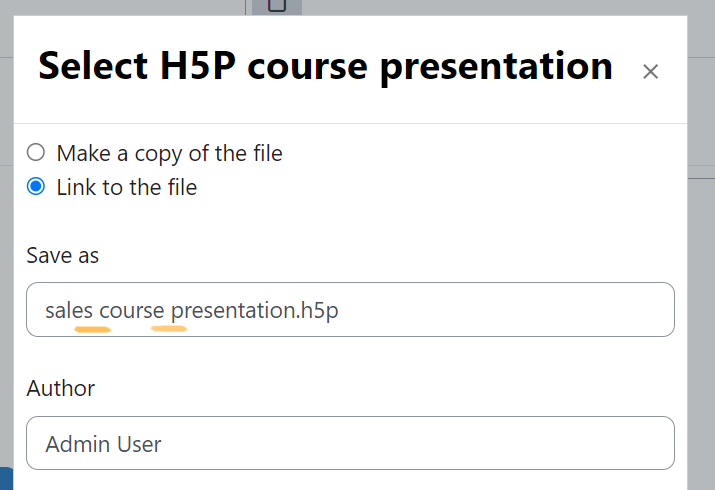Click the dialog title heading text
The width and height of the screenshot is (715, 490).
pyautogui.click(x=325, y=67)
